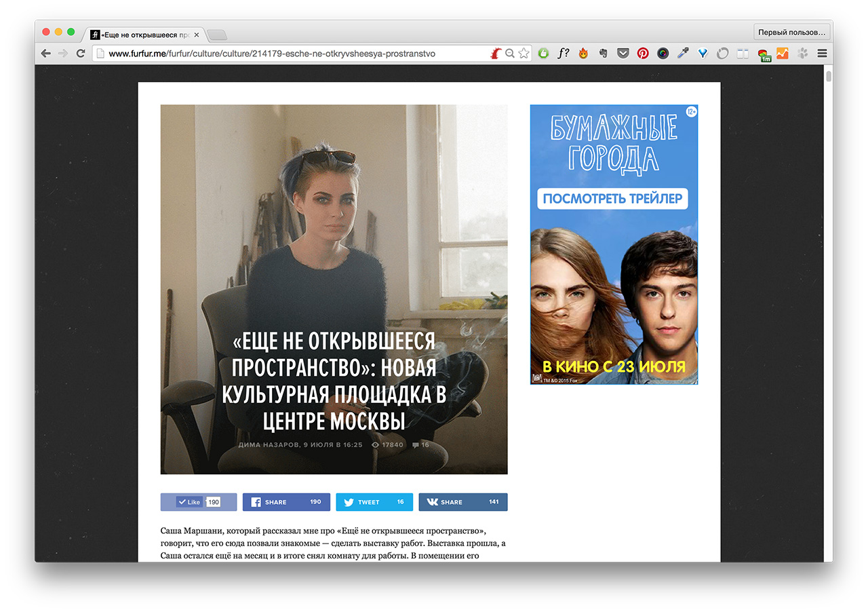Open the two-pane split view extension
Viewport: 868px width, 612px height.
click(x=743, y=53)
